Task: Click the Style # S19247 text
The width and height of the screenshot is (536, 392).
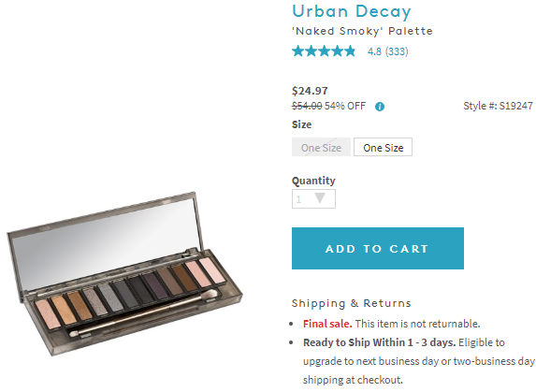Action: coord(498,106)
